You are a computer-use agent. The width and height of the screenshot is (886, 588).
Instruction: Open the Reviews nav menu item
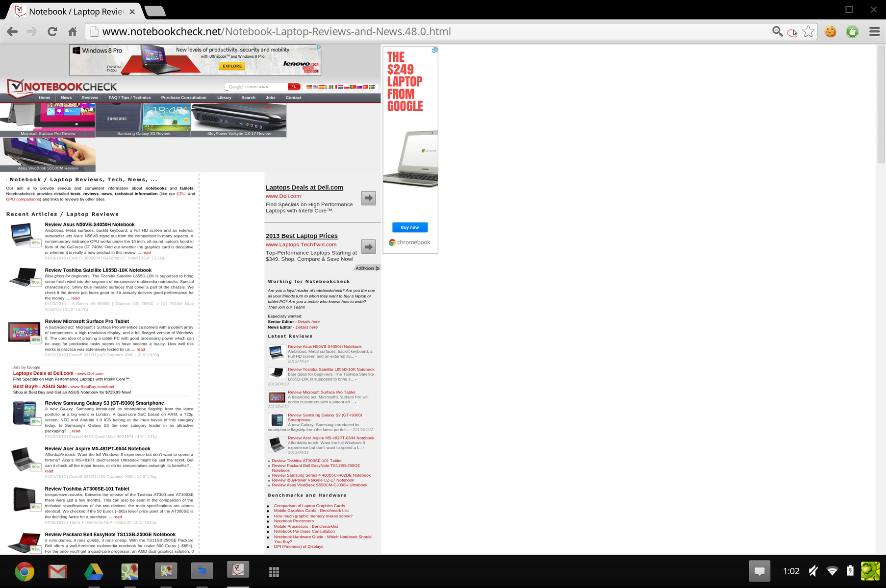point(90,98)
